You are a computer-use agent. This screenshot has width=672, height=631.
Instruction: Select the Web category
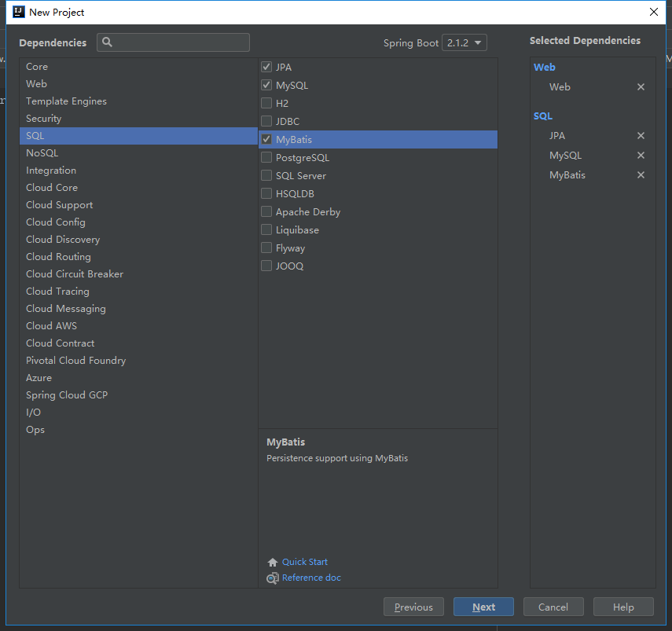pos(138,84)
